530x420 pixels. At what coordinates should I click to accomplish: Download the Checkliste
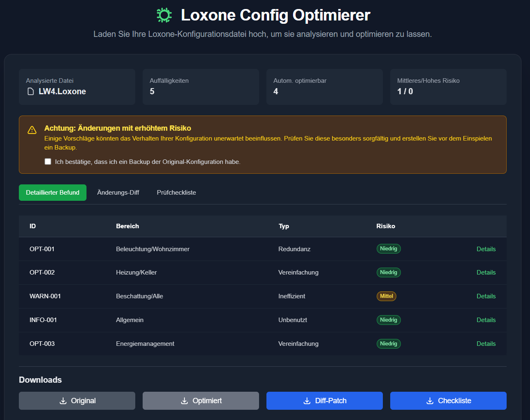tap(448, 401)
